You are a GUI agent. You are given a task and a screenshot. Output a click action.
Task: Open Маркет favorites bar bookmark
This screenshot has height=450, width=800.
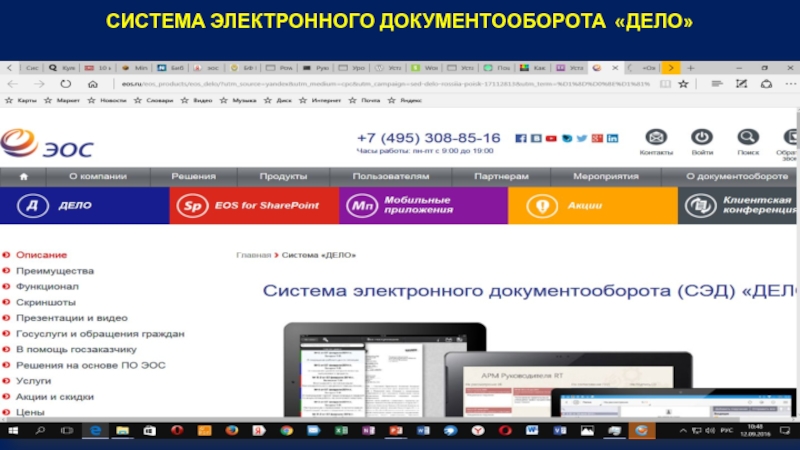(62, 101)
